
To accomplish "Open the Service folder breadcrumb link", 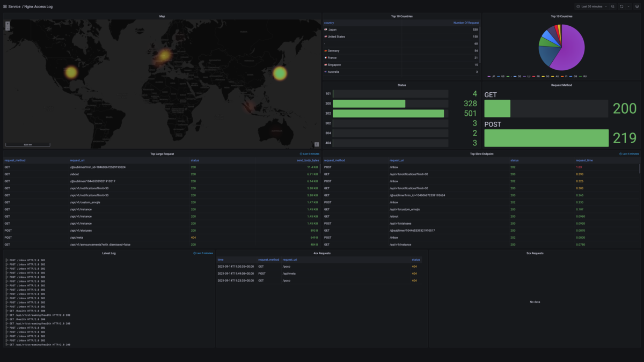I will [14, 6].
